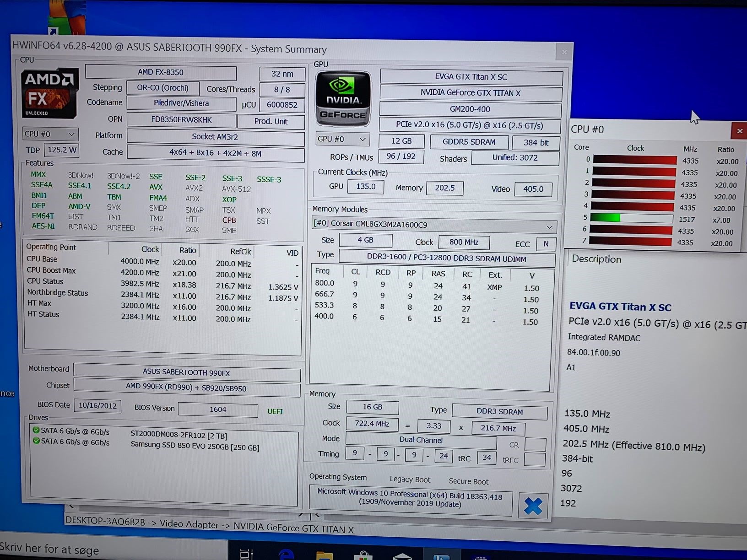Open the GPU #0 selector dropdown
The image size is (747, 560).
point(342,139)
